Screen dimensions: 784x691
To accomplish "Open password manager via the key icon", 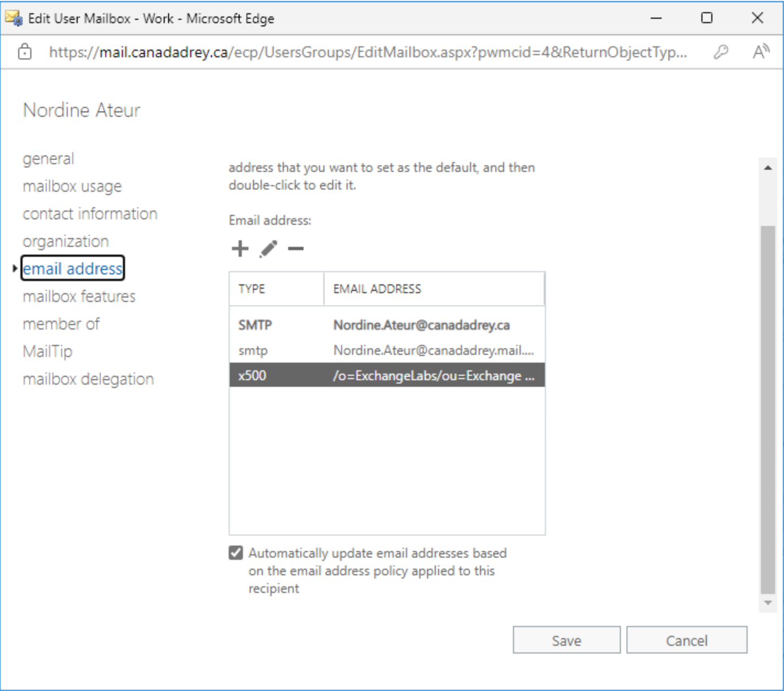I will [x=721, y=52].
